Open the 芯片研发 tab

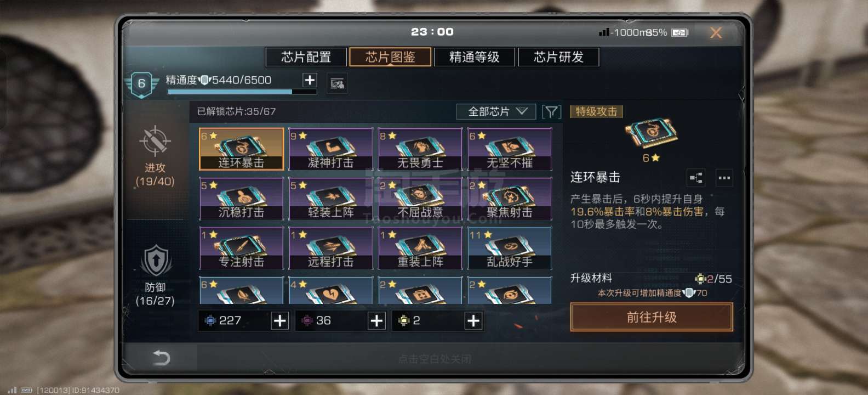(x=558, y=57)
